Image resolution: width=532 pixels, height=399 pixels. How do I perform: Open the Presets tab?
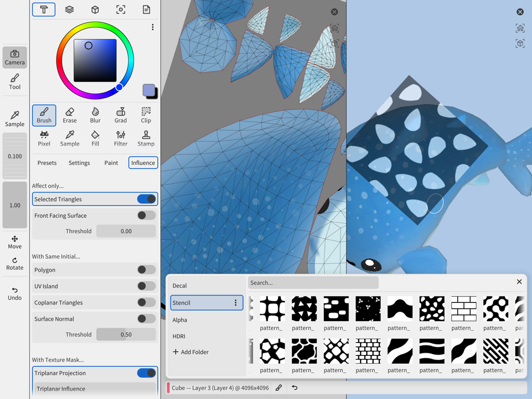coord(47,163)
